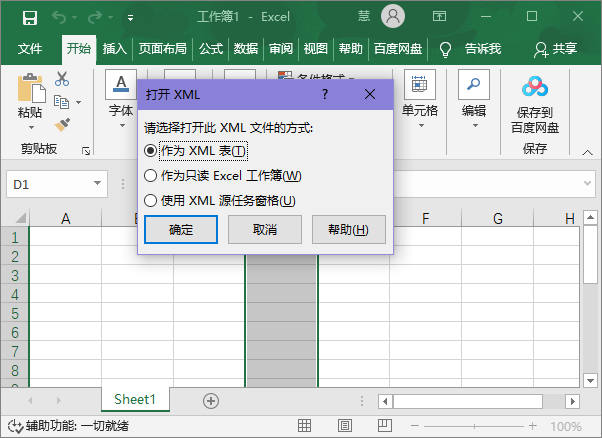Viewport: 602px width, 438px height.
Task: Click the Paste clipboard icon
Action: point(30,90)
